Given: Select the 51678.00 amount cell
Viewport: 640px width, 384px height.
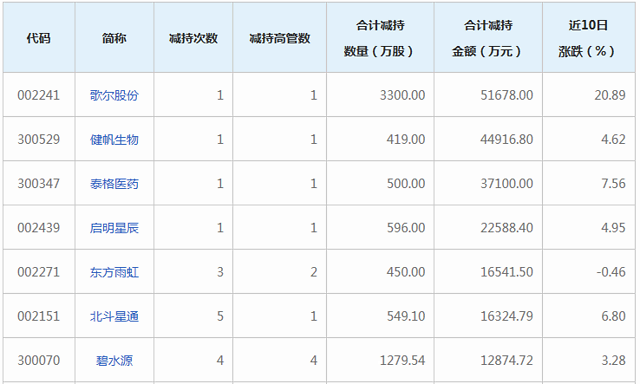Looking at the screenshot, I should 488,95.
